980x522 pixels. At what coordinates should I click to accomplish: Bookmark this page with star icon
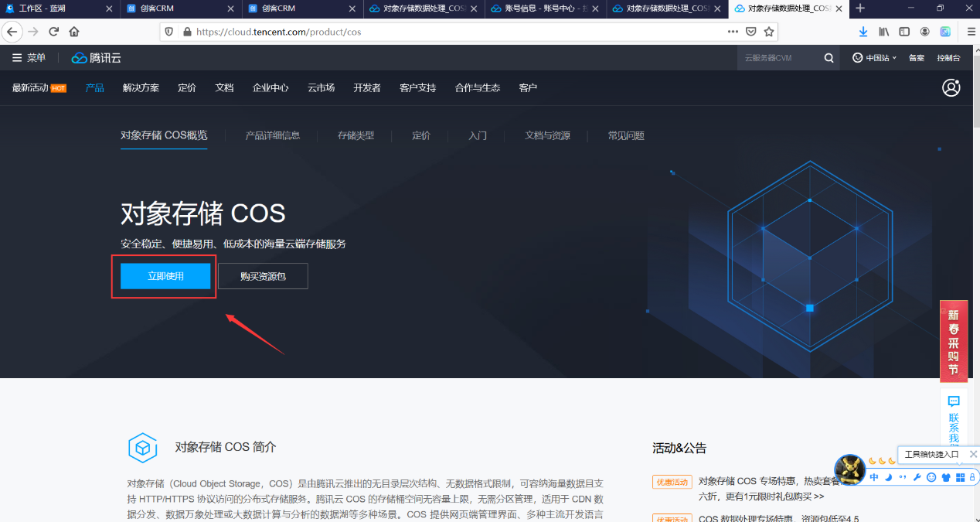[768, 32]
